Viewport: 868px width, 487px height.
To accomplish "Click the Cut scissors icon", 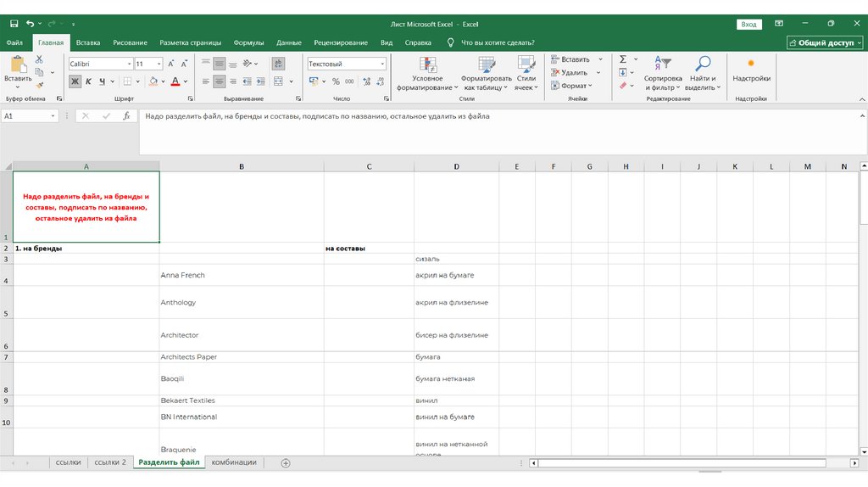I will 39,59.
